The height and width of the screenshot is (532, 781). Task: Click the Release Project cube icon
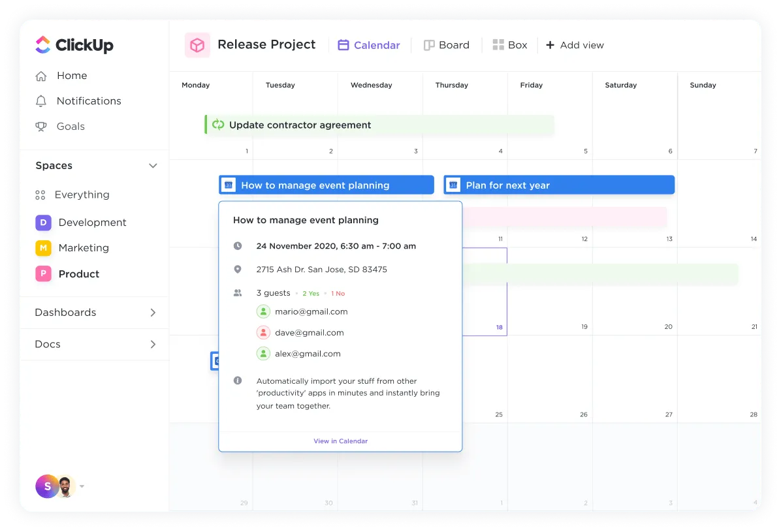coord(197,45)
